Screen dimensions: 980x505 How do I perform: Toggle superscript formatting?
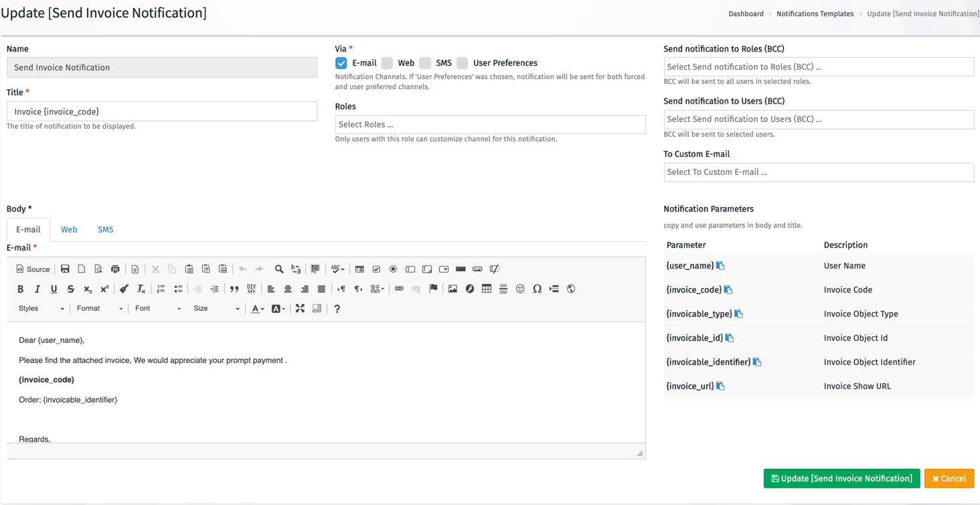(x=104, y=289)
